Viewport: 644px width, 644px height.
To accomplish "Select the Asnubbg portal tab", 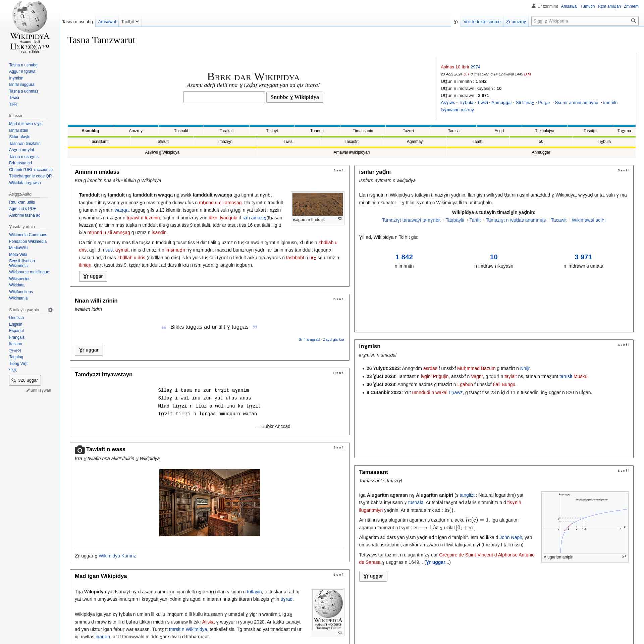I will (x=90, y=131).
